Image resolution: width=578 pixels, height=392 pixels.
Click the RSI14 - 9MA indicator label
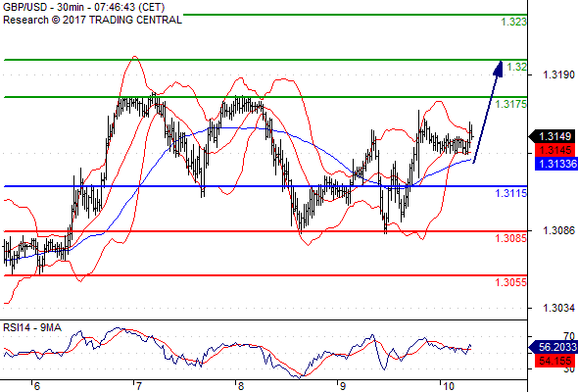point(32,327)
